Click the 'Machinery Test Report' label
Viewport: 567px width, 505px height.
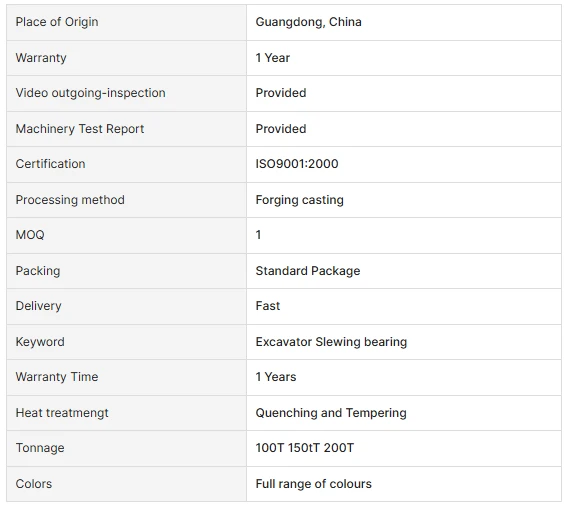coord(80,129)
